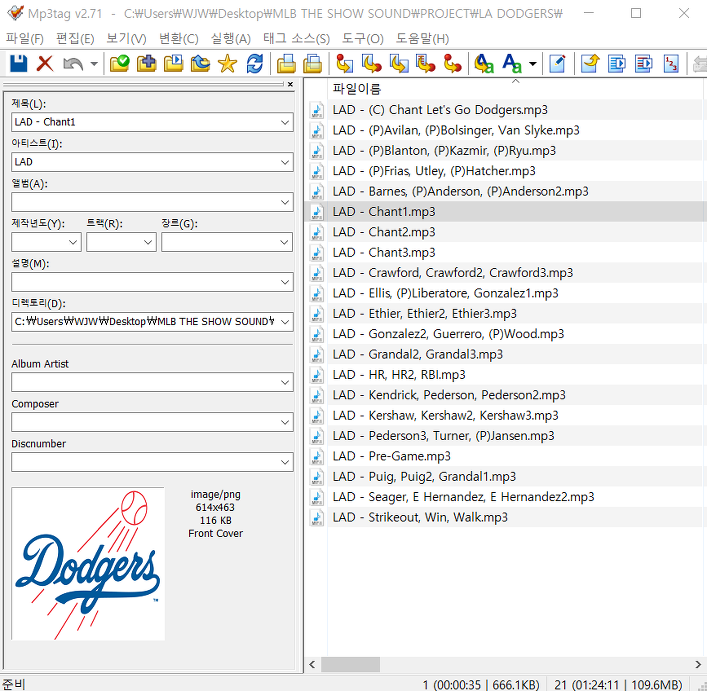Expand the 장르 genre dropdown

[284, 242]
